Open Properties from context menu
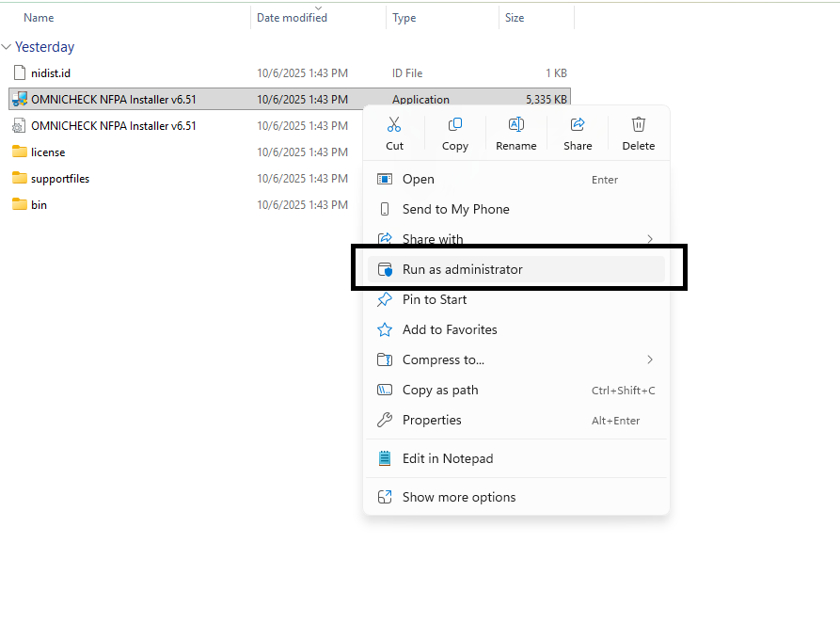 click(432, 420)
